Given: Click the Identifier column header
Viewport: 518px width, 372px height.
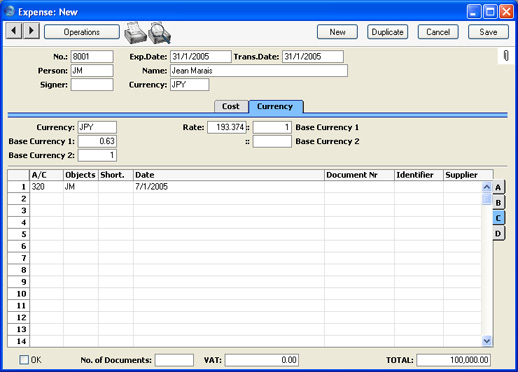Looking at the screenshot, I should tap(419, 175).
